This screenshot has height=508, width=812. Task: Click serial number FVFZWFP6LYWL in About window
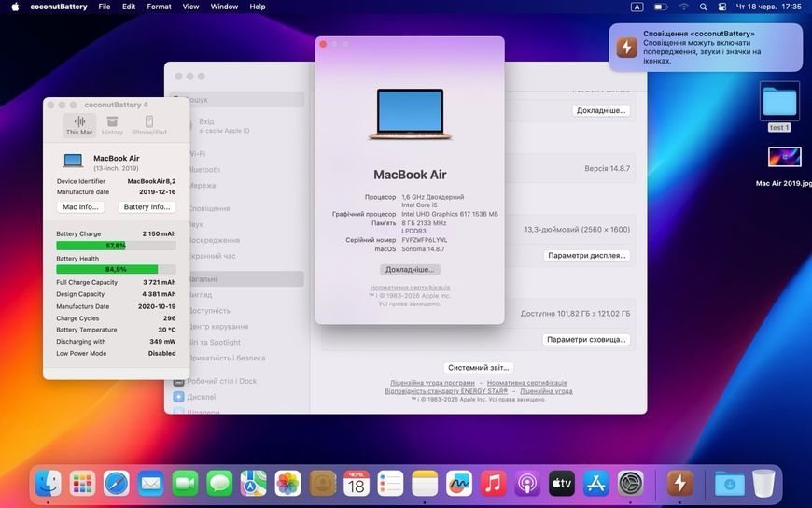point(424,240)
